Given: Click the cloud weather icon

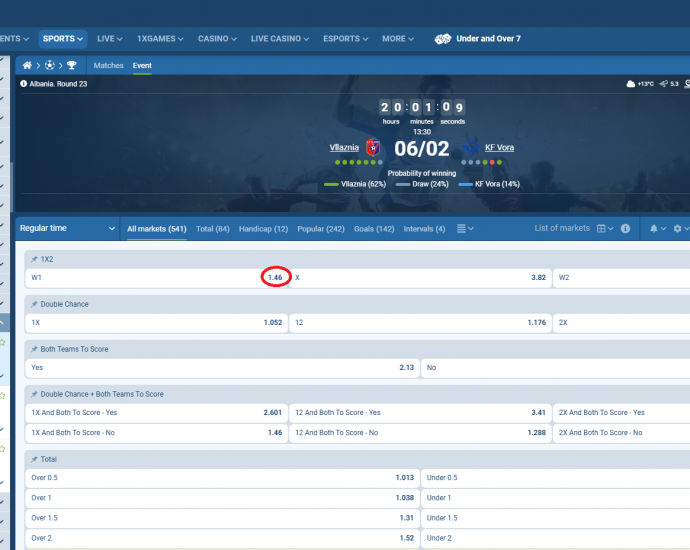Looking at the screenshot, I should pos(631,84).
